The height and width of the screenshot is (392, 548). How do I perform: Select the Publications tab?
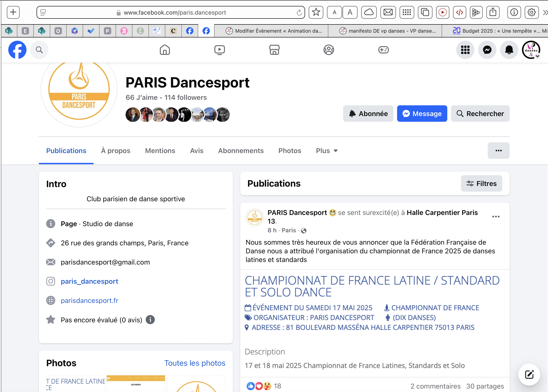coord(66,151)
